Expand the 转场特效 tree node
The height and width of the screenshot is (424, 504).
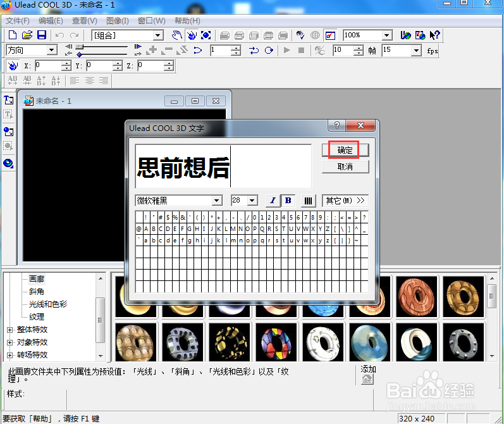10,356
